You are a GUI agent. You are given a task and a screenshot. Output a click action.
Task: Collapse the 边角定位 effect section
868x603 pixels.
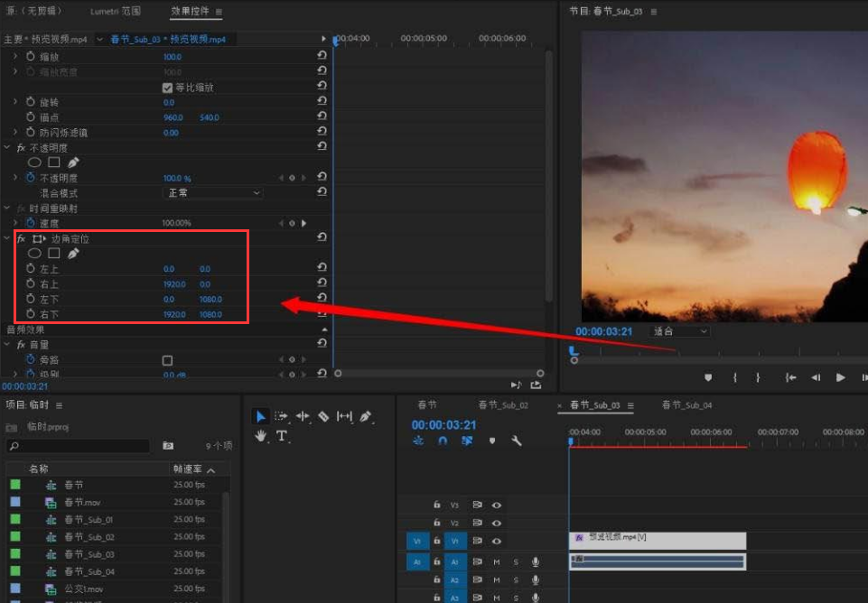(x=8, y=239)
